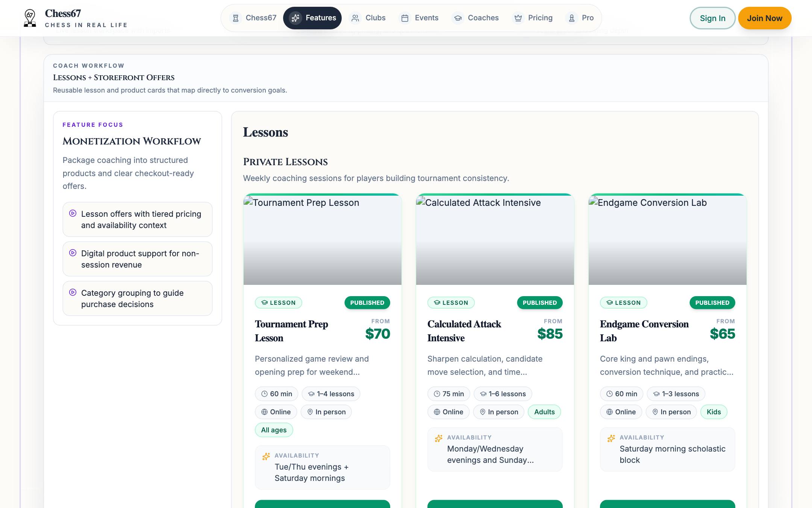Click globe icon in Tournament Prep Online chip
The height and width of the screenshot is (508, 812).
(265, 412)
